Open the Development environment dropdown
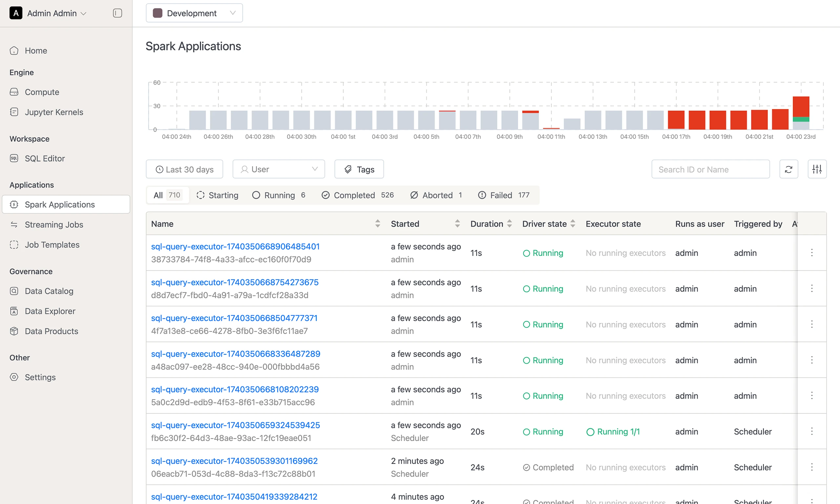Viewport: 840px width, 504px height. [194, 13]
